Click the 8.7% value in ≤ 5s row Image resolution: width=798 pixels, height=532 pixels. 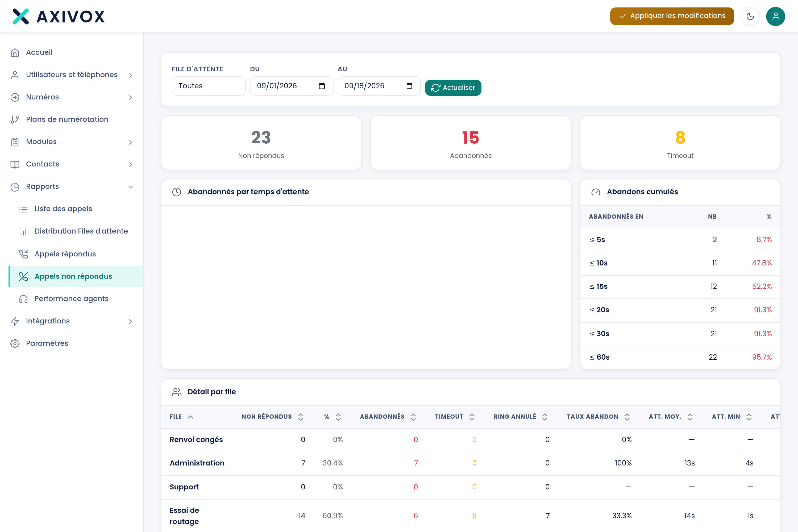pos(764,240)
